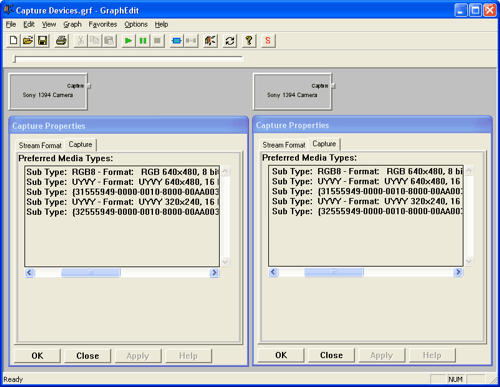This screenshot has height=387, width=500.
Task: Select {31555949 sub type row in right list
Action: click(x=366, y=191)
